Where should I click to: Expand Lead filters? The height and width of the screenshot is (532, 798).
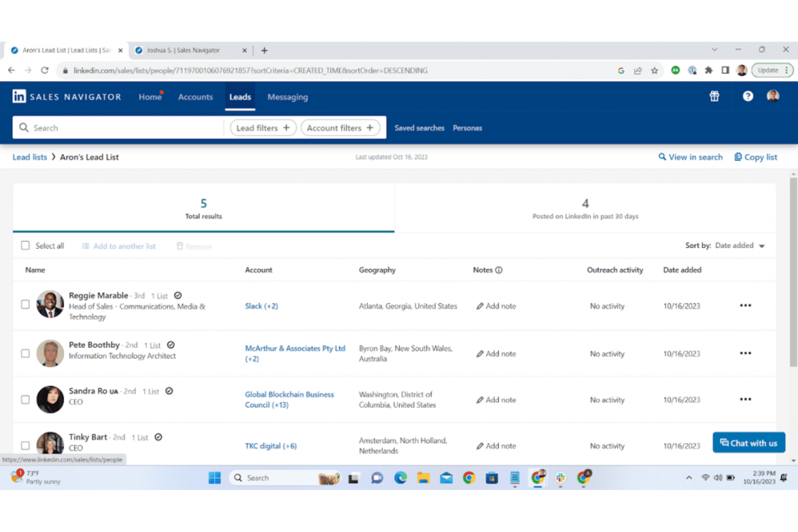point(263,128)
